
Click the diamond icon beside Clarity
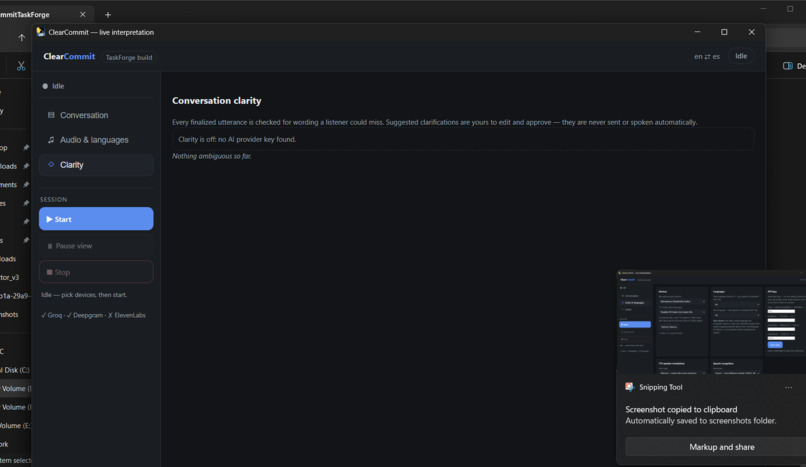pos(51,164)
